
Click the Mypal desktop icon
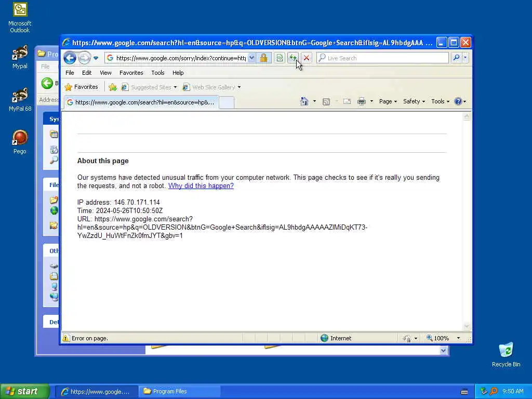[20, 57]
